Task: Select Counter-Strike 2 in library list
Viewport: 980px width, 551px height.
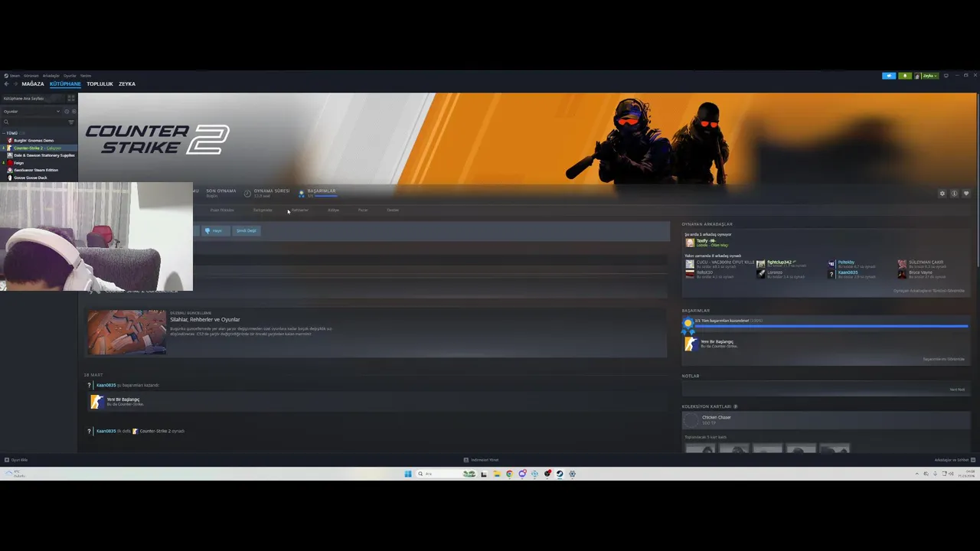Action: coord(38,148)
